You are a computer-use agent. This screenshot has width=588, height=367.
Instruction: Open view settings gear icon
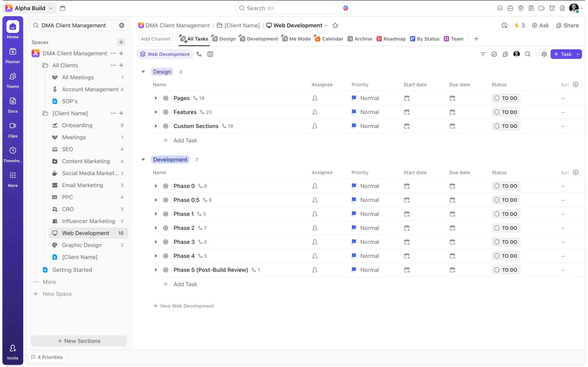pos(544,54)
